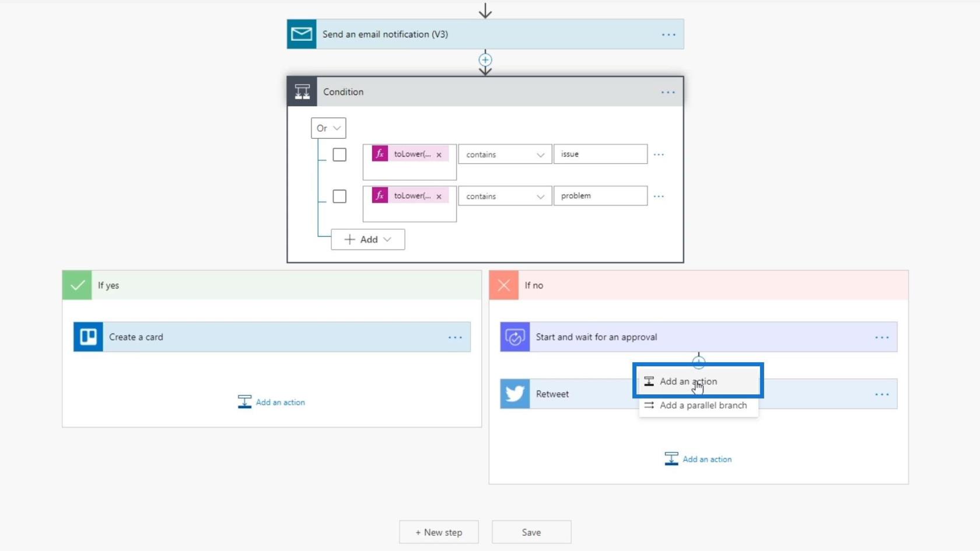Choose Add a parallel branch from the popup menu
Screen dimensions: 980x551
(699, 405)
